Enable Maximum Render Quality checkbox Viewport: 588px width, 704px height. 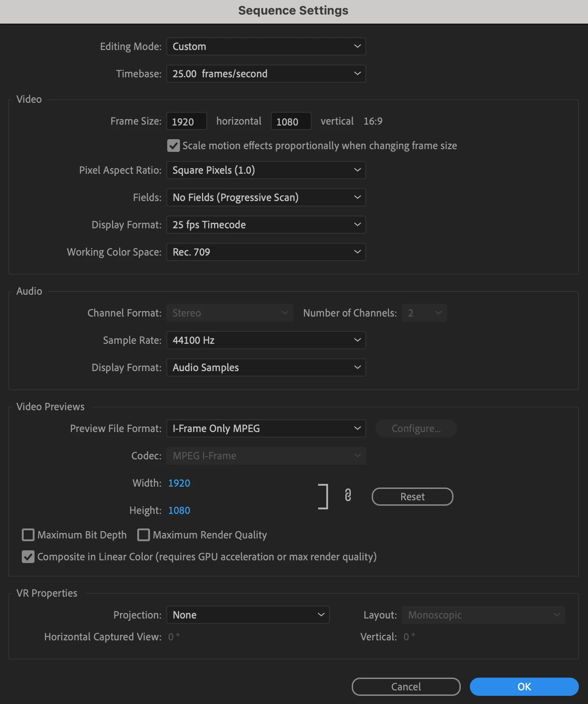(144, 535)
